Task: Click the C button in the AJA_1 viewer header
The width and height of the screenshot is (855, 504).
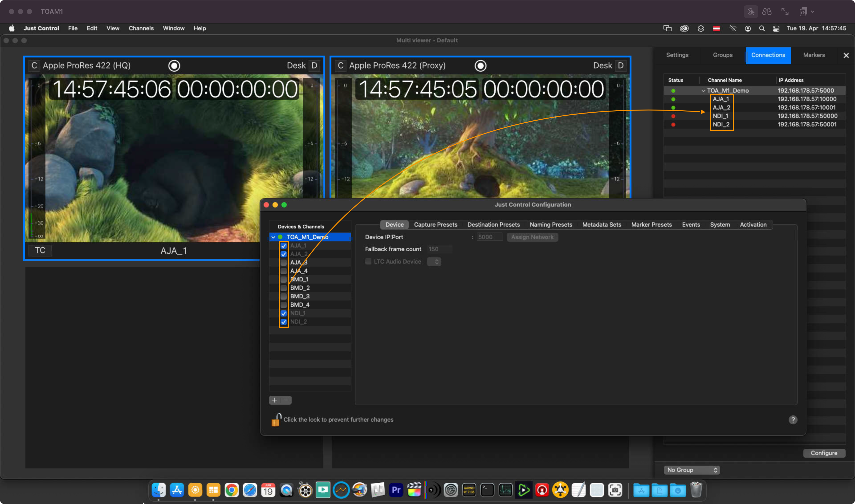Action: click(34, 65)
